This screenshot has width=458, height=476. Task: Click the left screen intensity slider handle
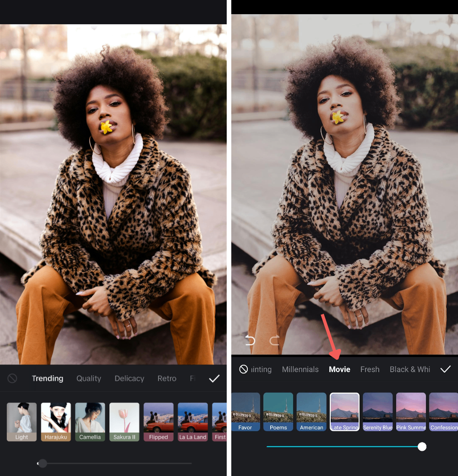pyautogui.click(x=43, y=463)
